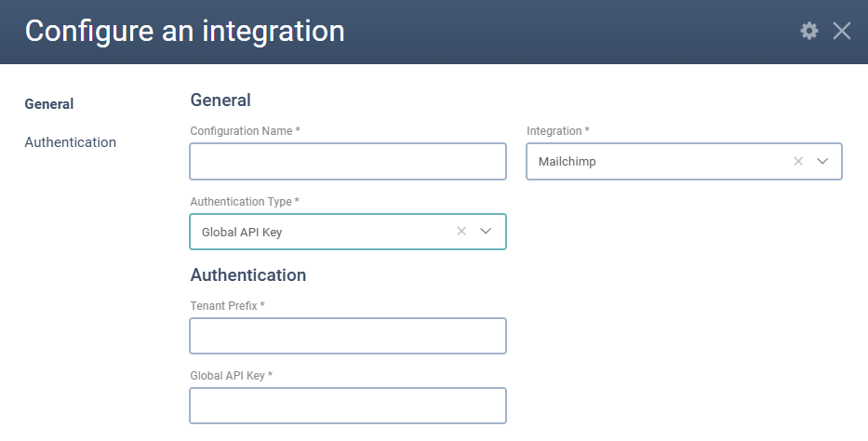Select the Global API Key text box
868x441 pixels.
click(x=348, y=406)
